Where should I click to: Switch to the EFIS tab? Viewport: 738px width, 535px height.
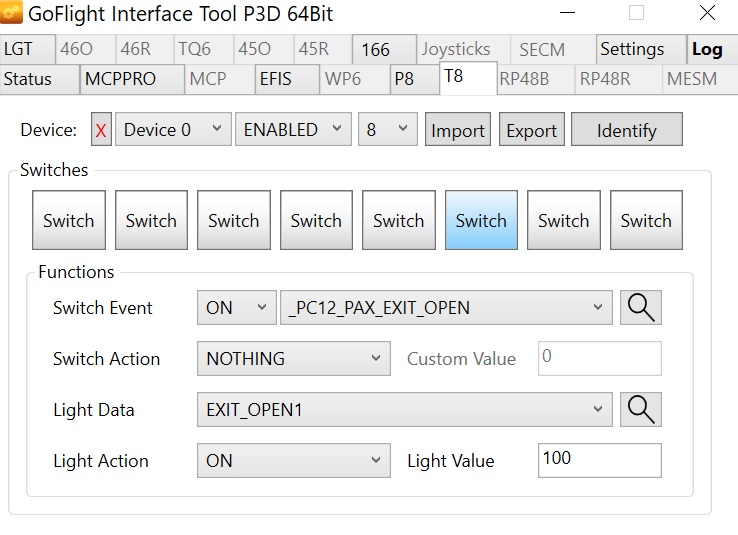coord(277,79)
